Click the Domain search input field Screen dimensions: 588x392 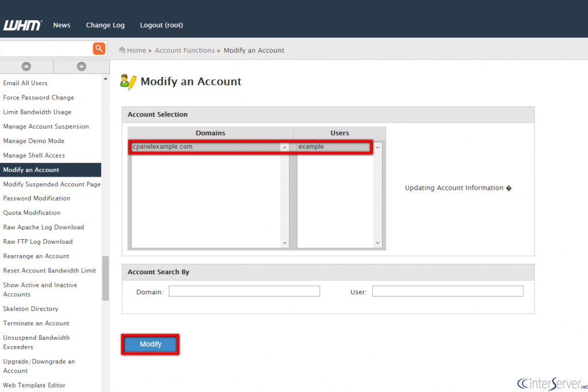pos(244,291)
